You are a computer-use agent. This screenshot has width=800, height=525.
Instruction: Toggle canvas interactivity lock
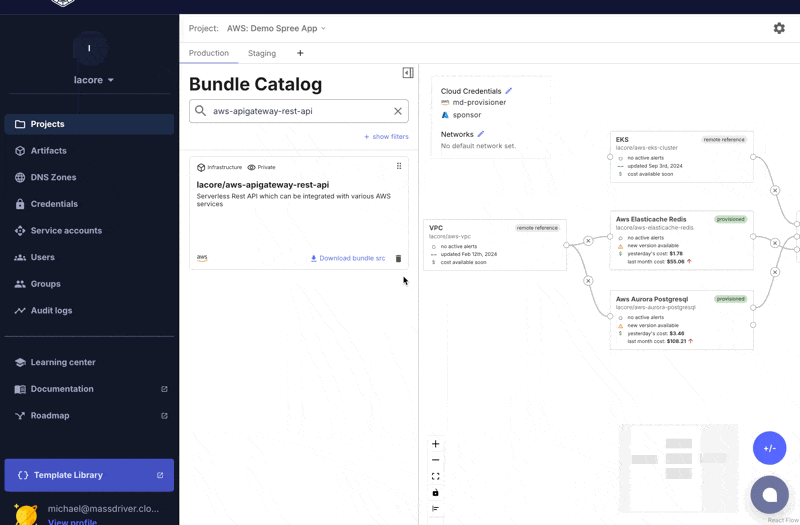pos(435,492)
